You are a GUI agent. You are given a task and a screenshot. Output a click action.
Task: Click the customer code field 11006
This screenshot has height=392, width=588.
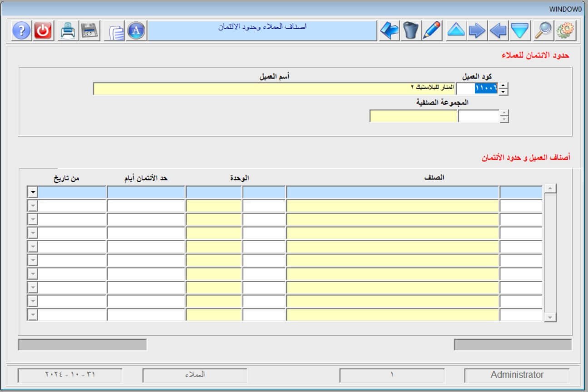point(486,89)
